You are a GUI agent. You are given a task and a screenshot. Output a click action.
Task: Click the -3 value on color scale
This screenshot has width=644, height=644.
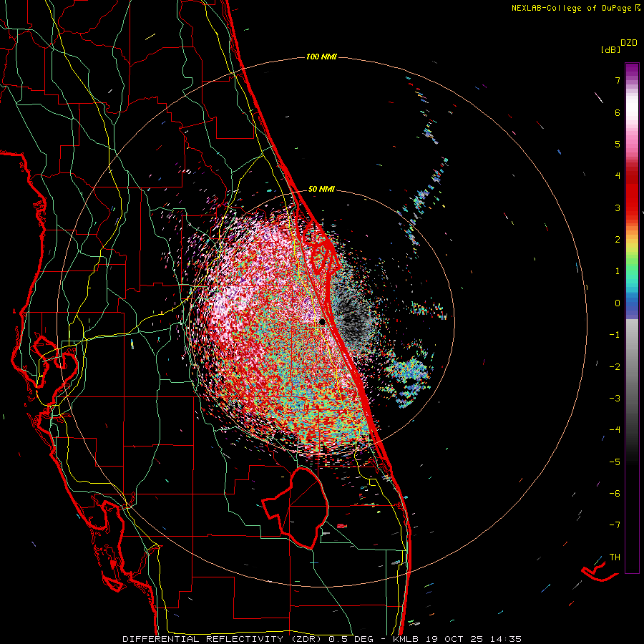(x=615, y=399)
